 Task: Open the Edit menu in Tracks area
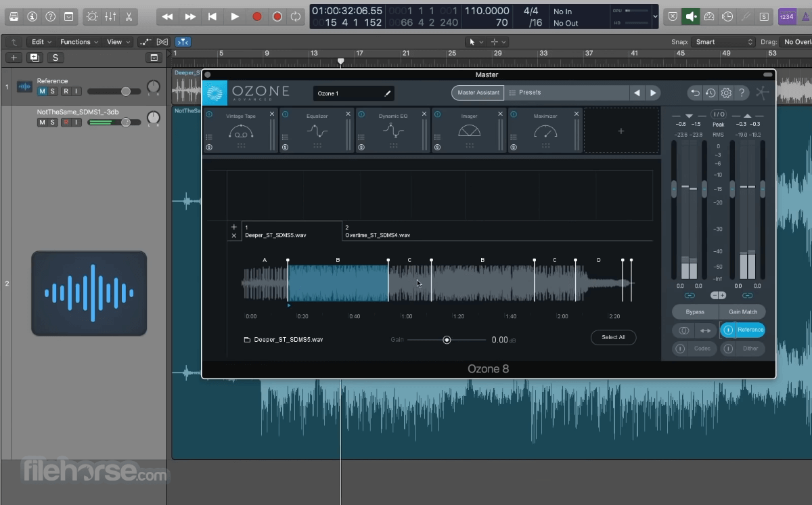[x=41, y=42]
